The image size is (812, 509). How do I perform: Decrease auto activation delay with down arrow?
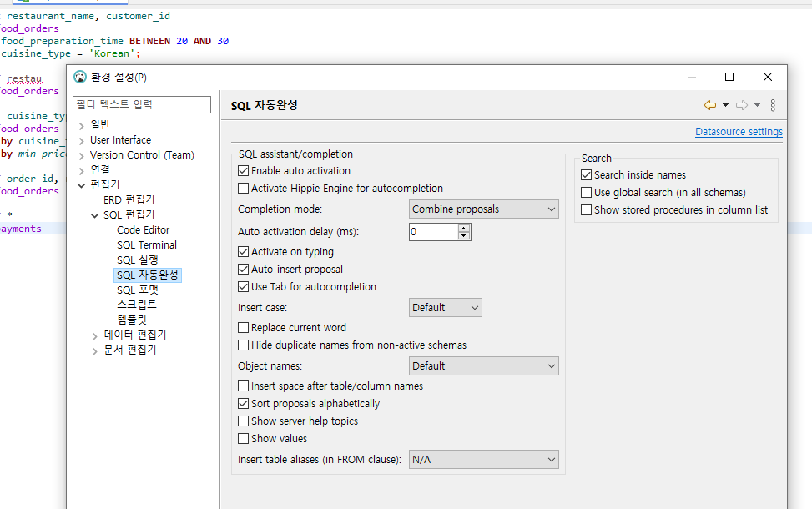click(464, 236)
